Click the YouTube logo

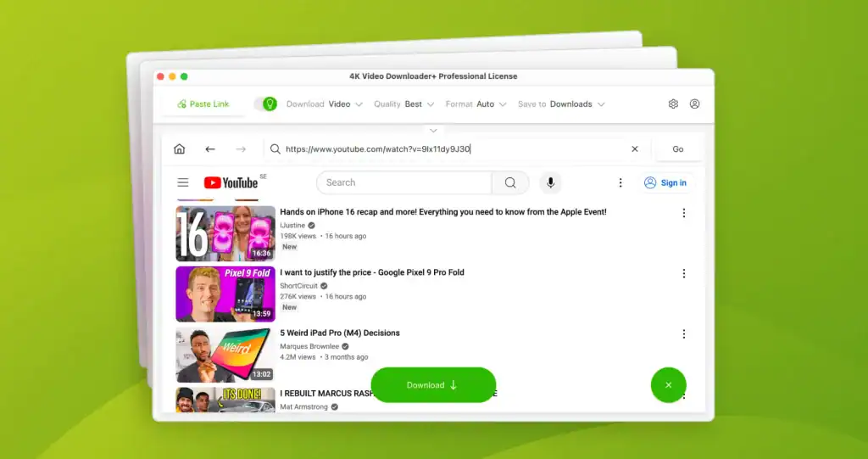click(x=231, y=182)
